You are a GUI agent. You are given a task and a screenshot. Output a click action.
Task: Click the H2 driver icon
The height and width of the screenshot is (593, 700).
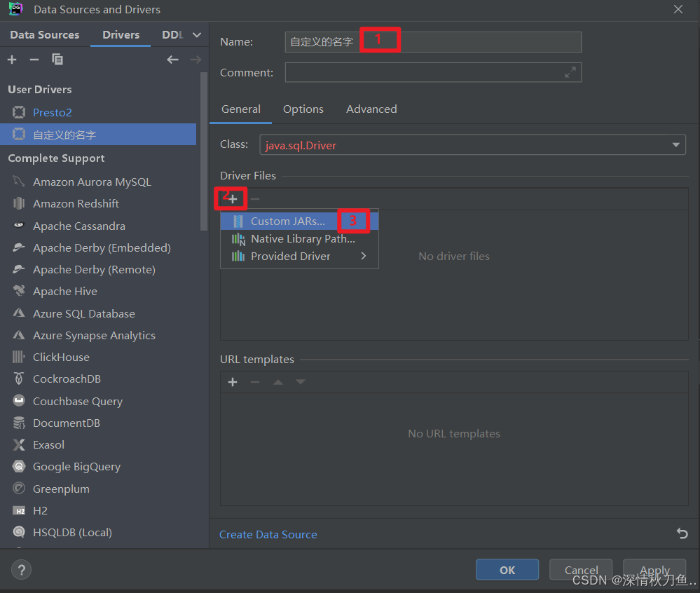click(19, 511)
